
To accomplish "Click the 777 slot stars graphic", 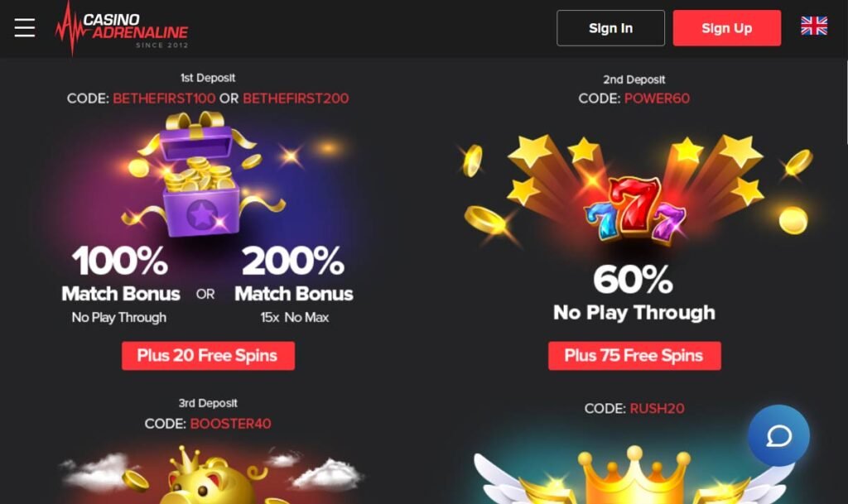I will pyautogui.click(x=634, y=192).
